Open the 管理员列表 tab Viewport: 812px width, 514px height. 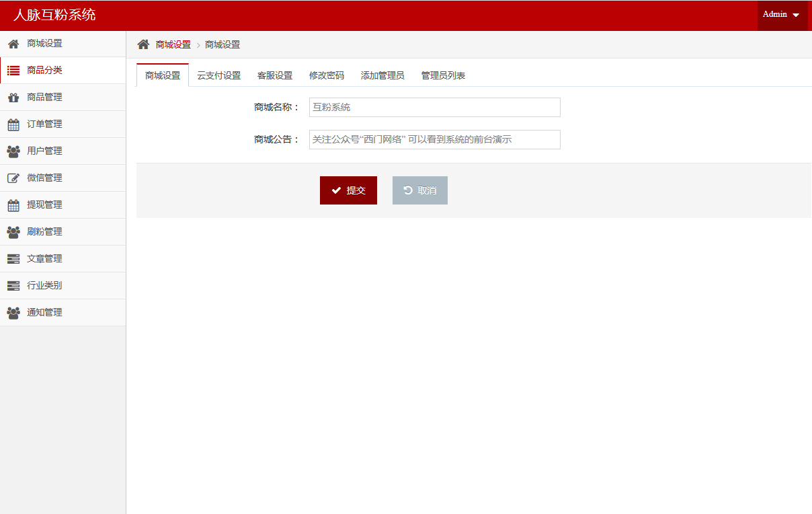click(x=443, y=75)
